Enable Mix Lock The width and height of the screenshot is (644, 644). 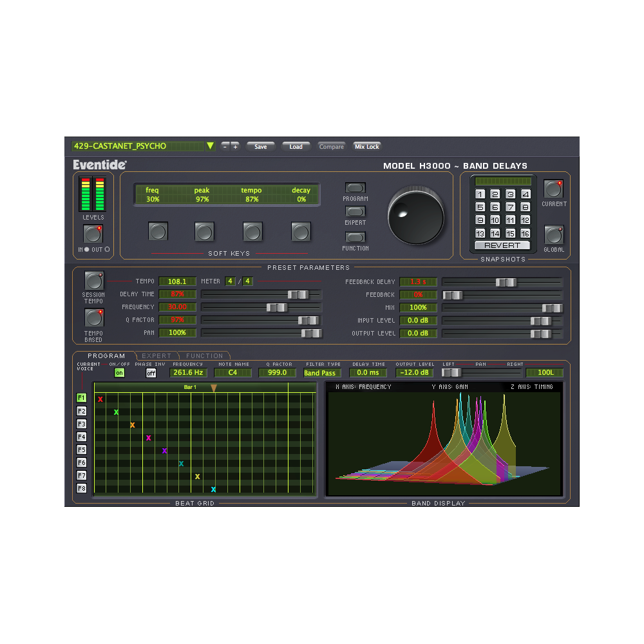[x=366, y=146]
